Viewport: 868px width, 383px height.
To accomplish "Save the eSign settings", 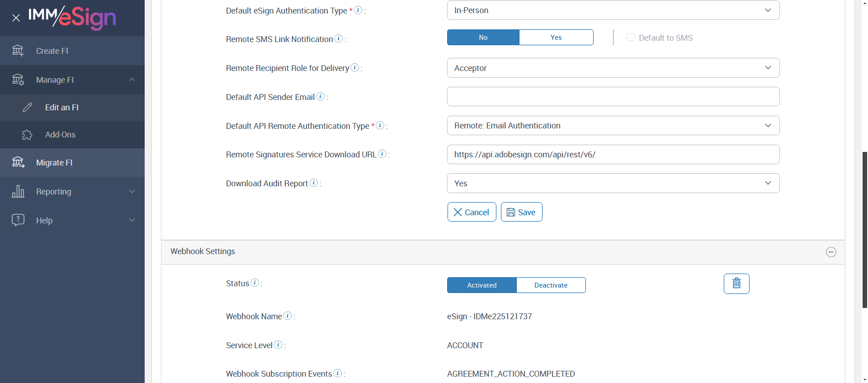I will [x=521, y=212].
